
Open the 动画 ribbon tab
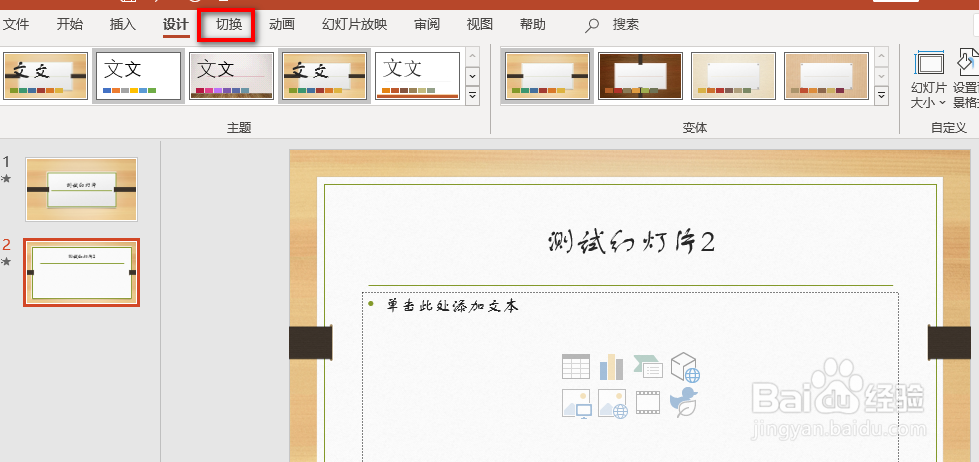[x=282, y=25]
